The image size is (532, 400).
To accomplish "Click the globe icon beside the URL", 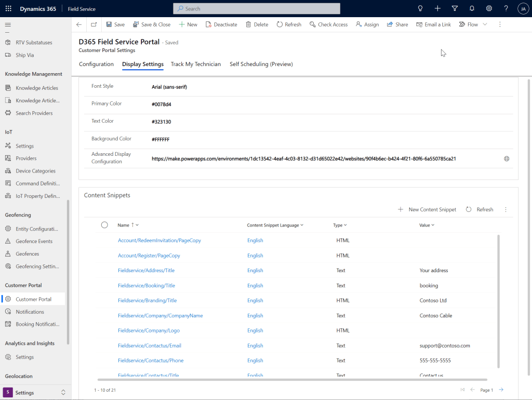I will [507, 158].
